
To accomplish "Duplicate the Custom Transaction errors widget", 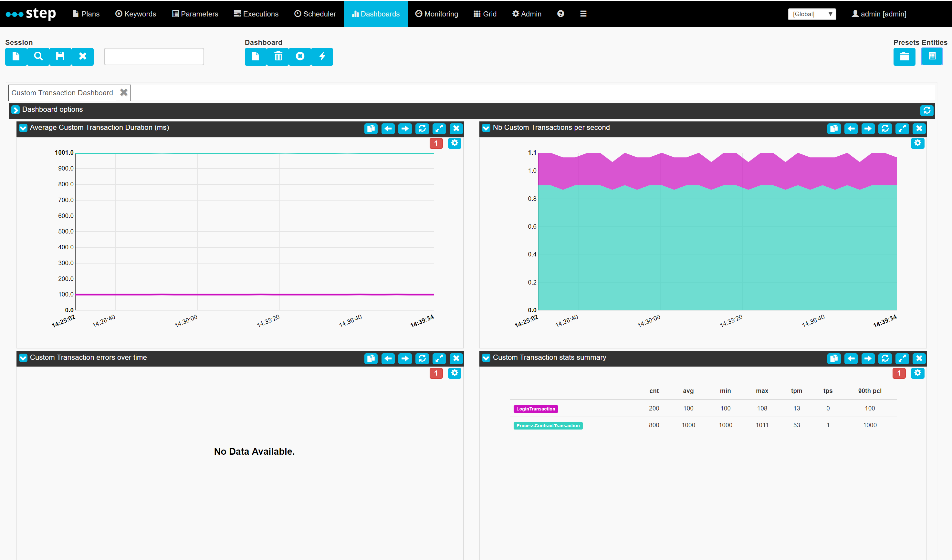I will pyautogui.click(x=371, y=359).
